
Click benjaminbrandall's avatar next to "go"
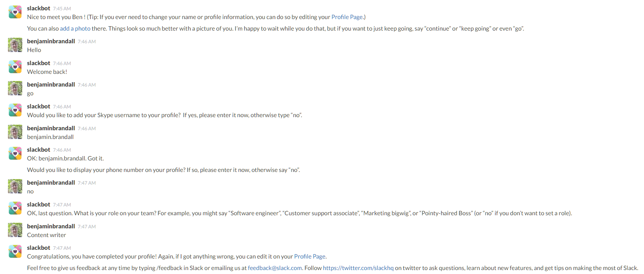pos(15,88)
